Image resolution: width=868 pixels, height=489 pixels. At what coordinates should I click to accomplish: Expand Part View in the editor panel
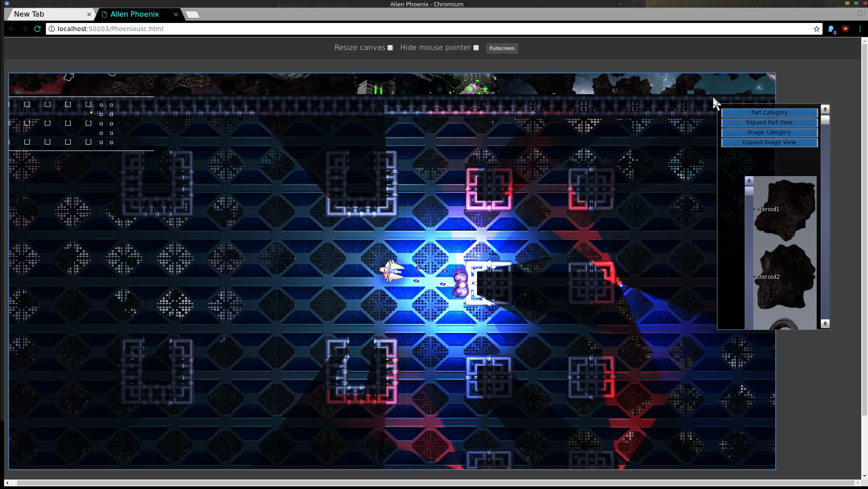769,122
